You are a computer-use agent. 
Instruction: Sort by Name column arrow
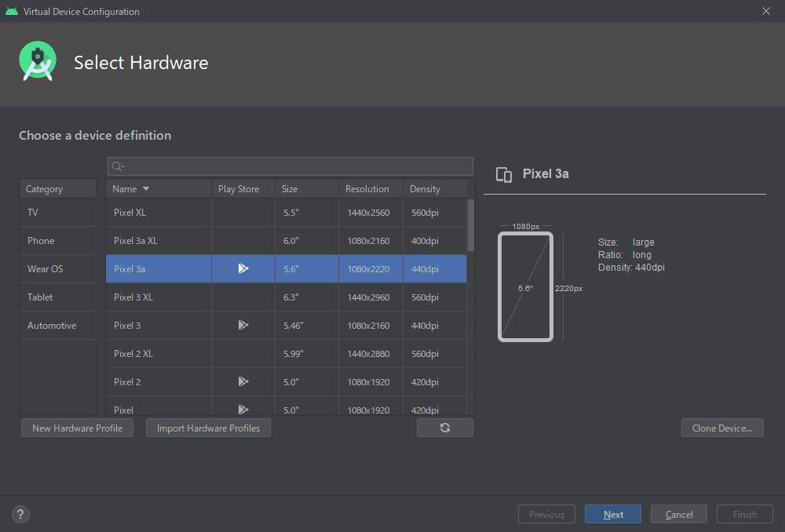(146, 188)
